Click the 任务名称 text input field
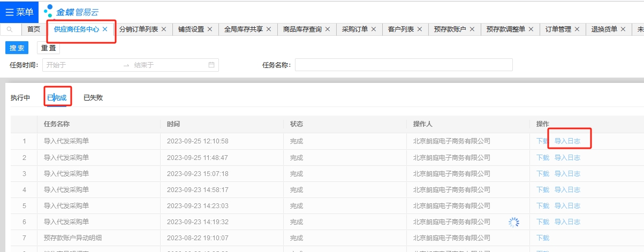This screenshot has height=252, width=644. click(x=404, y=65)
